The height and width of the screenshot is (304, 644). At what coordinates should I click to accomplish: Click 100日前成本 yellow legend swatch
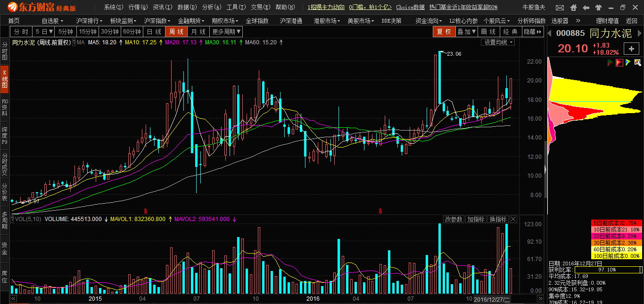click(x=616, y=256)
